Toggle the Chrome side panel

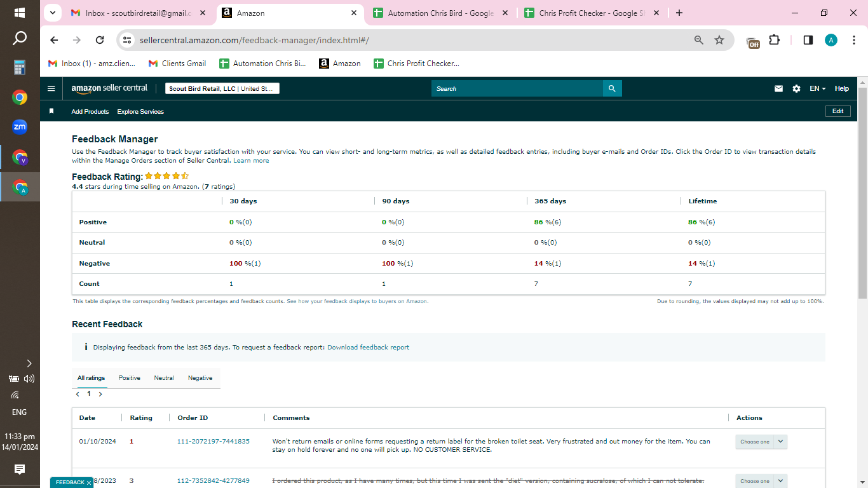coord(808,40)
